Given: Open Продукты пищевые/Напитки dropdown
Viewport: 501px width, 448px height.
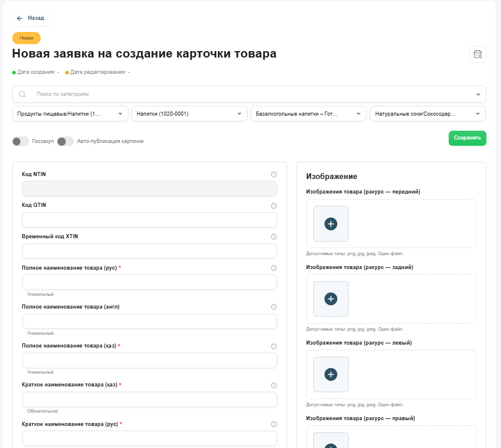Looking at the screenshot, I should 70,114.
